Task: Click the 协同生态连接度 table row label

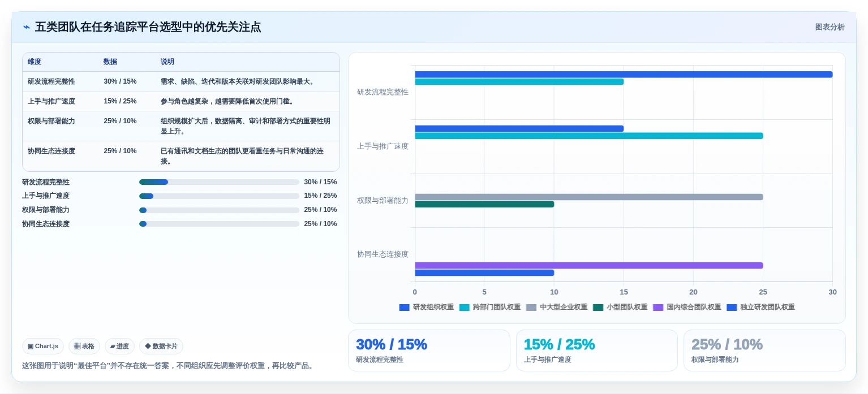Action: pos(51,151)
